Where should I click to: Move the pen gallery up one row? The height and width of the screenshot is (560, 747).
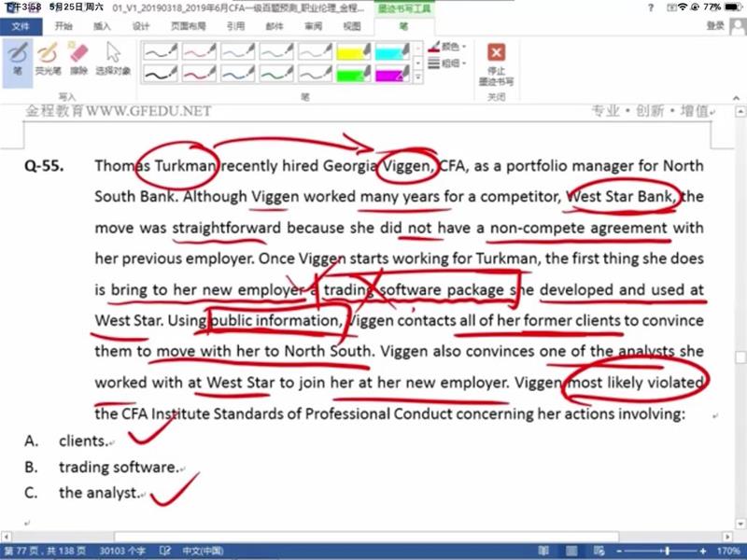[418, 49]
